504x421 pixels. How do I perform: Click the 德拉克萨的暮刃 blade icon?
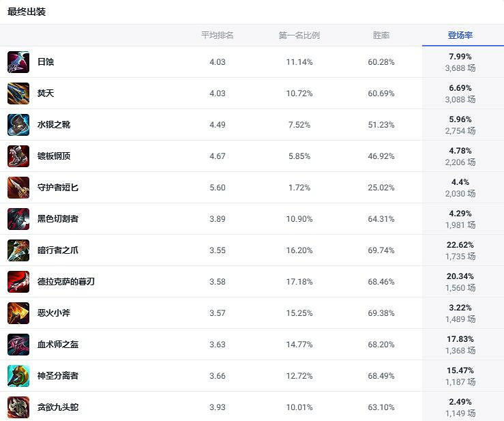18,282
